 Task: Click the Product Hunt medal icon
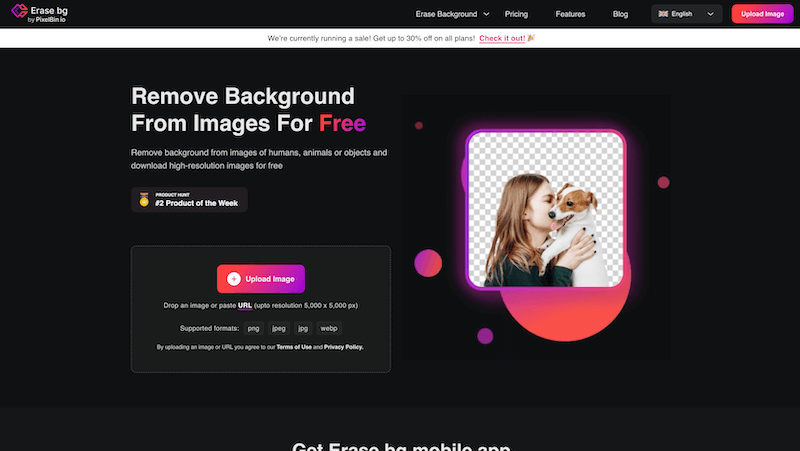point(144,199)
